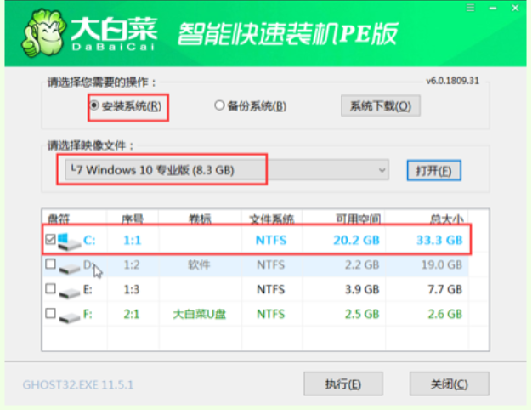
Task: Select the 1:2 sequence number cell
Action: [132, 264]
